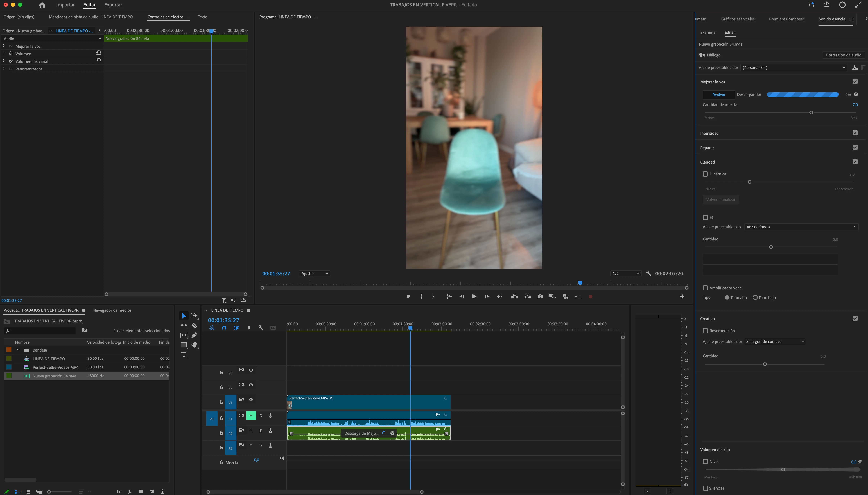Open timeline display settings wrench icon

(261, 328)
